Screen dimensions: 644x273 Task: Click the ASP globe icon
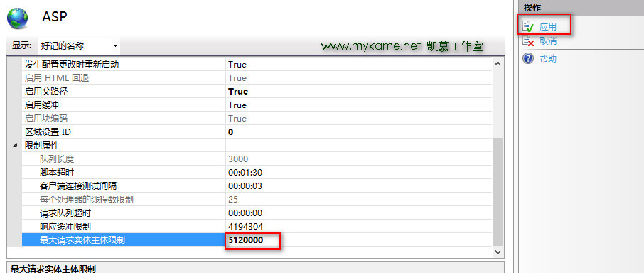tap(17, 18)
